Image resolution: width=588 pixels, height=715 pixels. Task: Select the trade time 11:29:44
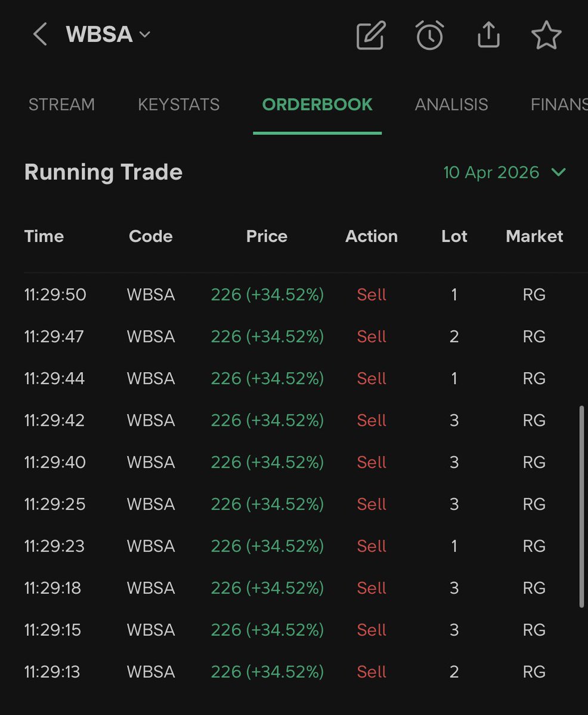[54, 379]
